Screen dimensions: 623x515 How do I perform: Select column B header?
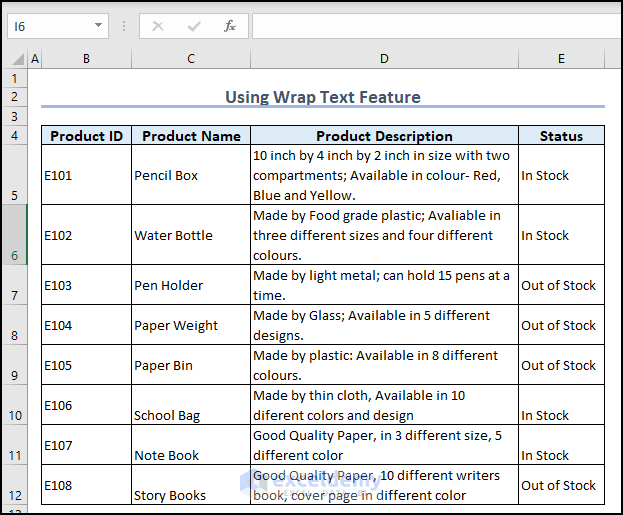[86, 59]
